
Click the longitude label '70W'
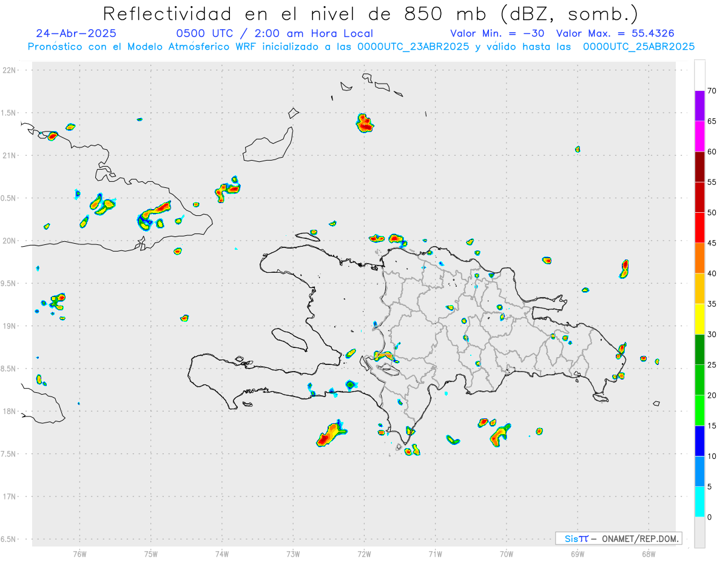(x=507, y=554)
